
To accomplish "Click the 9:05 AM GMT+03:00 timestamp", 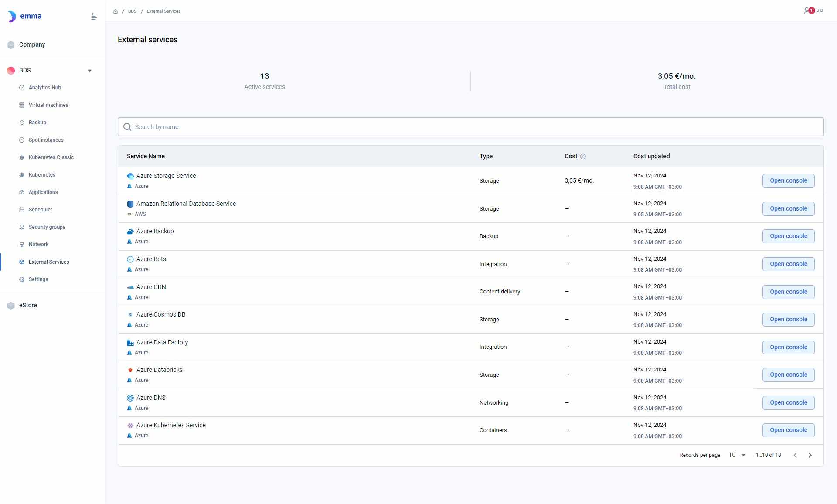I will click(657, 215).
